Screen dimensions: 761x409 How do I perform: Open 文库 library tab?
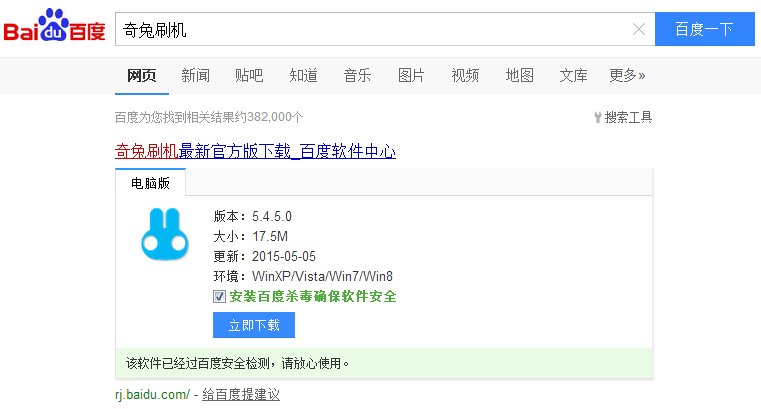[x=573, y=75]
